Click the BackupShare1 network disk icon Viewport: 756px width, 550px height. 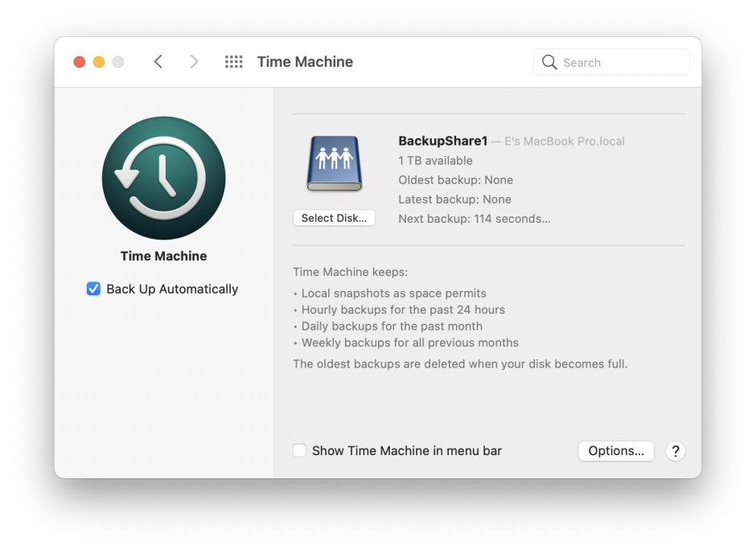pyautogui.click(x=334, y=163)
